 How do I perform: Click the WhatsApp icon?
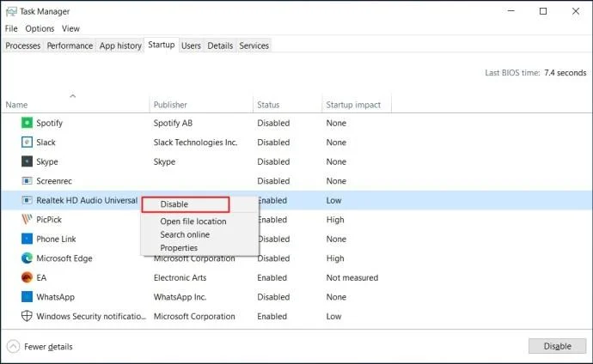tap(27, 297)
